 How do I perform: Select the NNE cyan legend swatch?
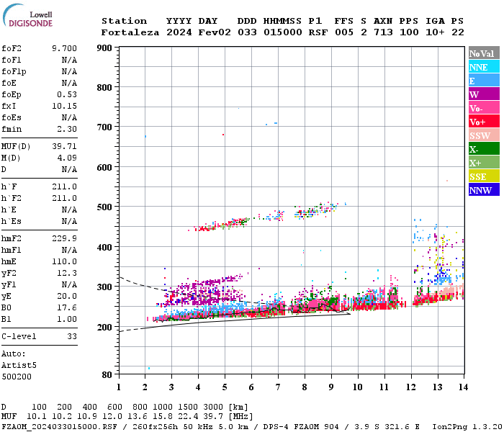pos(484,67)
